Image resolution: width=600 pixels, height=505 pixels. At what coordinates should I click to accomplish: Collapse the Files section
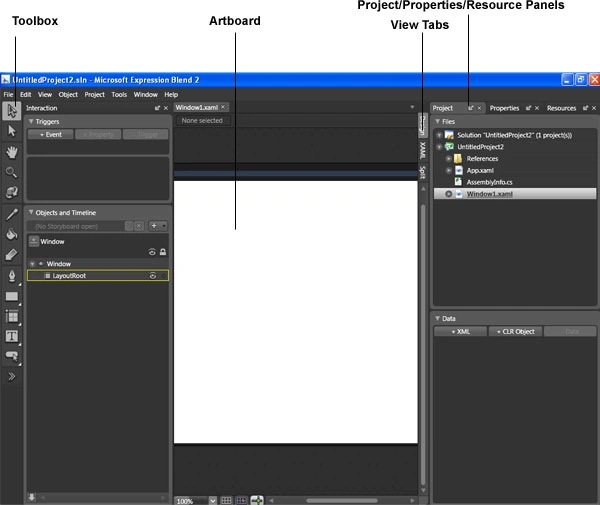point(437,121)
